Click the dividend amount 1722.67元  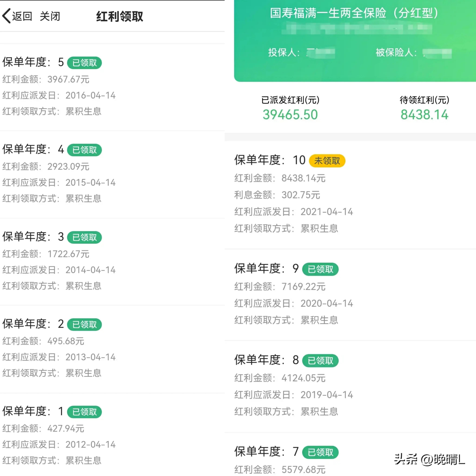pos(68,254)
